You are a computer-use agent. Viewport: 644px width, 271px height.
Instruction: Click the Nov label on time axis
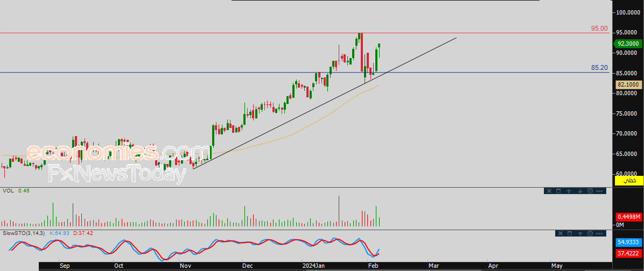pos(185,266)
